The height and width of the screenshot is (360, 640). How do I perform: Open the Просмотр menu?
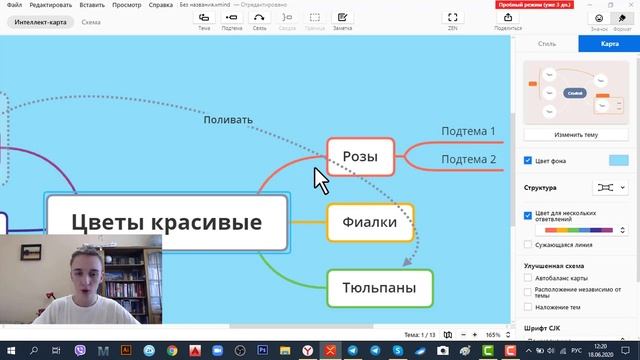click(x=127, y=5)
